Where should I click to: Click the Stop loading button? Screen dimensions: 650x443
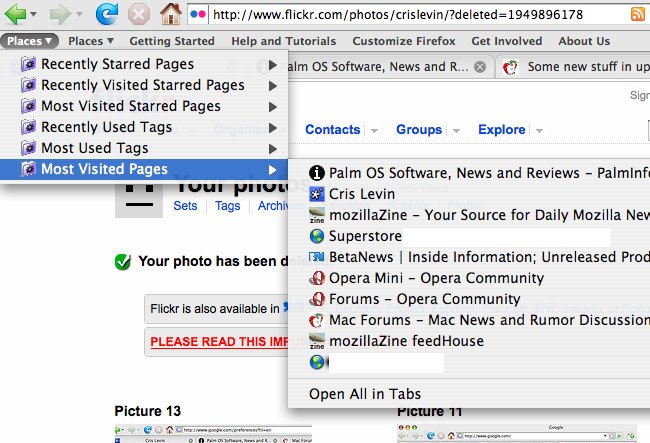coord(139,14)
